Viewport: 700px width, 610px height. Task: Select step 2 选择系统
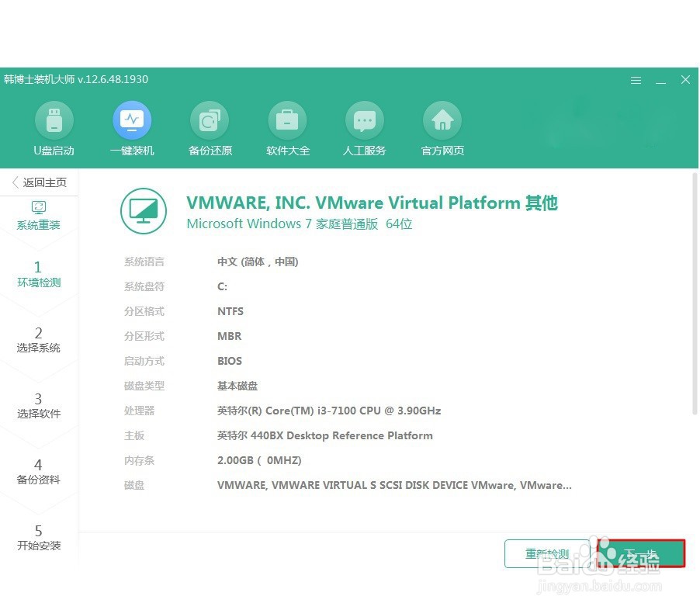(x=38, y=340)
